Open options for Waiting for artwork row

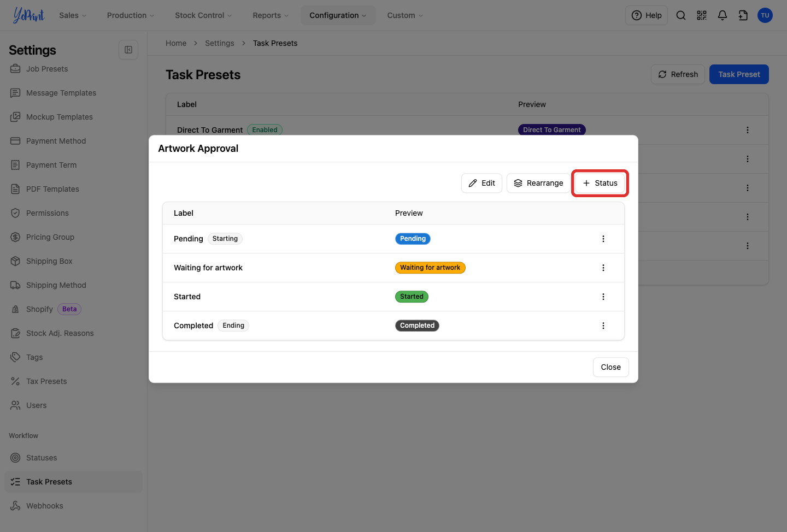click(x=603, y=268)
